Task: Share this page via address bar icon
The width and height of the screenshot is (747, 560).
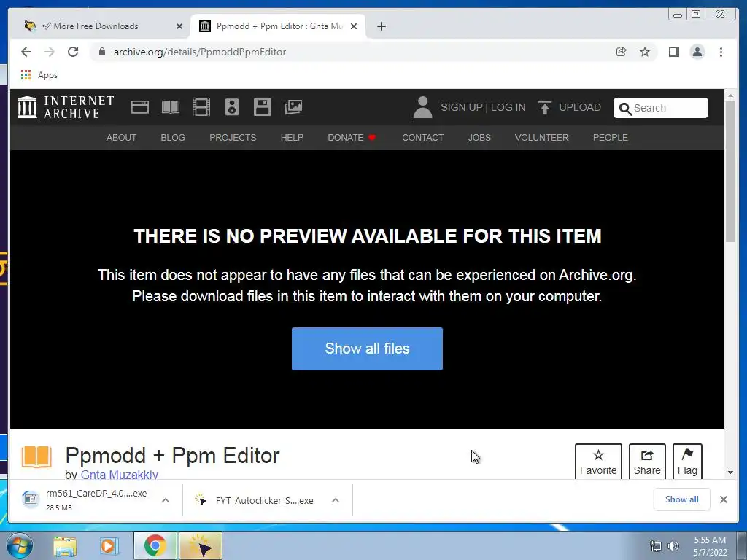Action: point(621,52)
